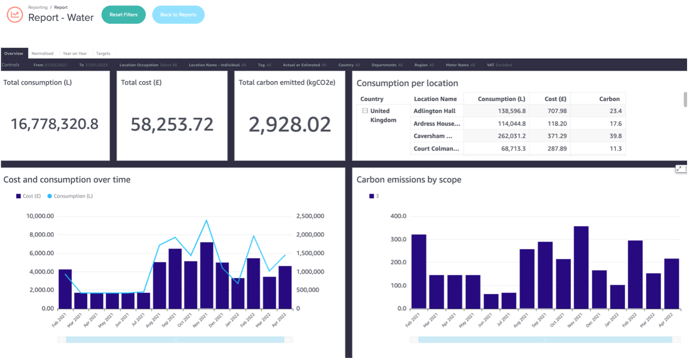Select the Targets tab
Viewport: 688px width, 360px height.
click(x=104, y=54)
